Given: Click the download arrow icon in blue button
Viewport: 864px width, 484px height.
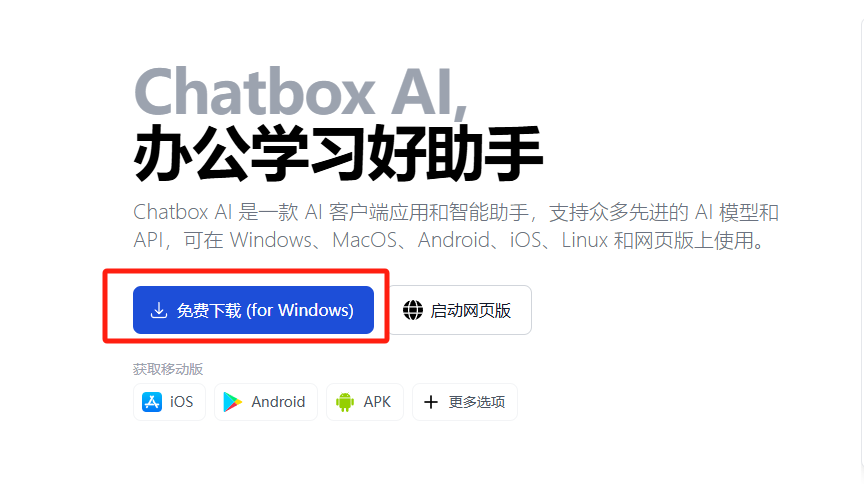Looking at the screenshot, I should (159, 310).
